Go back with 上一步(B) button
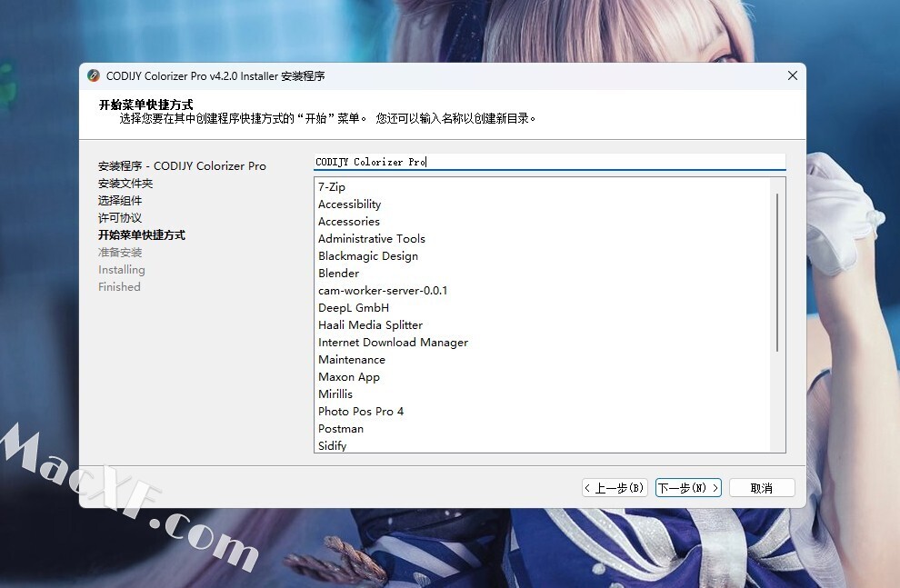The height and width of the screenshot is (588, 900). tap(615, 488)
